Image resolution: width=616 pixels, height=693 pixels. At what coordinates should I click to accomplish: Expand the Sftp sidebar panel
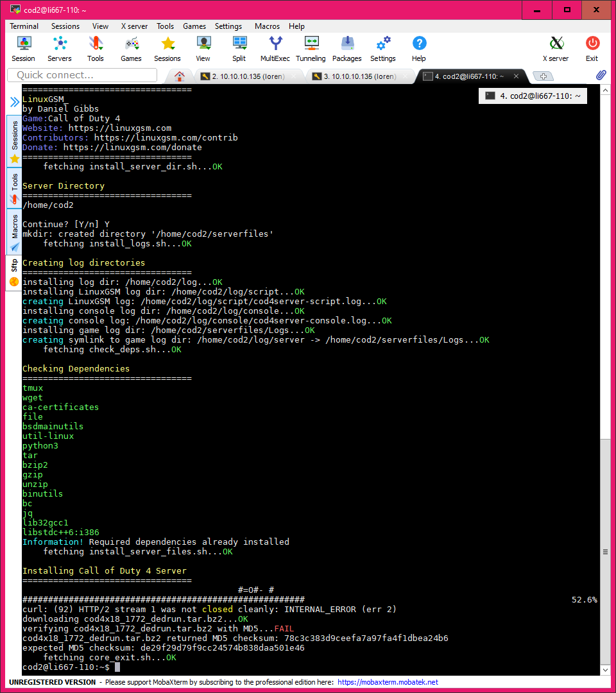click(x=13, y=269)
